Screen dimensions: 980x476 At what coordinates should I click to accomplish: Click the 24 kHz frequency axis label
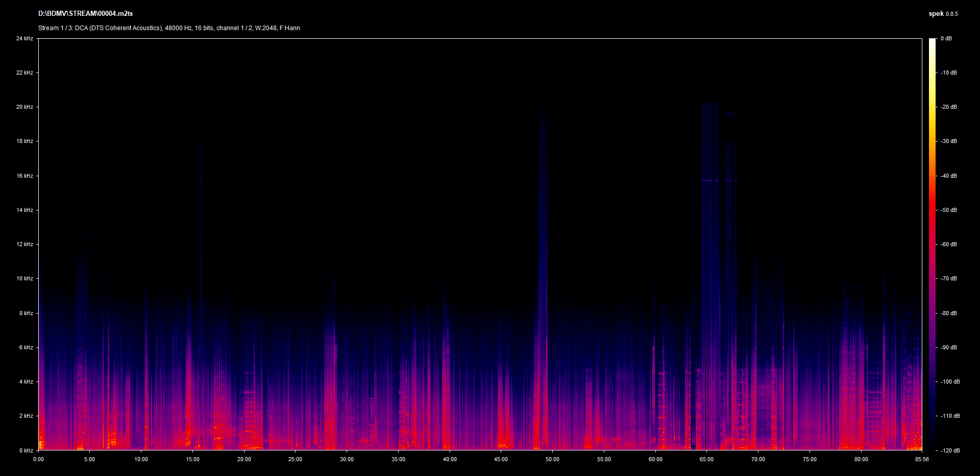click(24, 38)
